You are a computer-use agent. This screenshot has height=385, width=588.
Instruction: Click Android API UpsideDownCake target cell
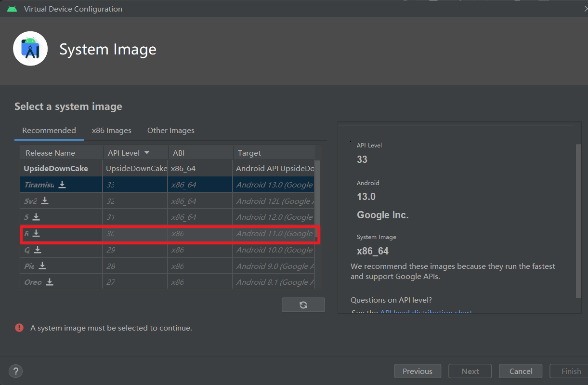(274, 168)
